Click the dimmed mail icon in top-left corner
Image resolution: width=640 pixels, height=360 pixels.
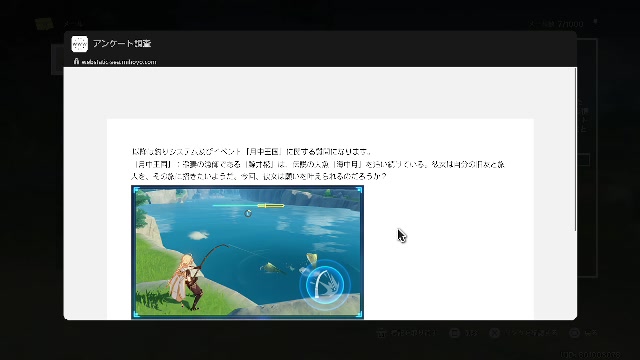tap(44, 24)
